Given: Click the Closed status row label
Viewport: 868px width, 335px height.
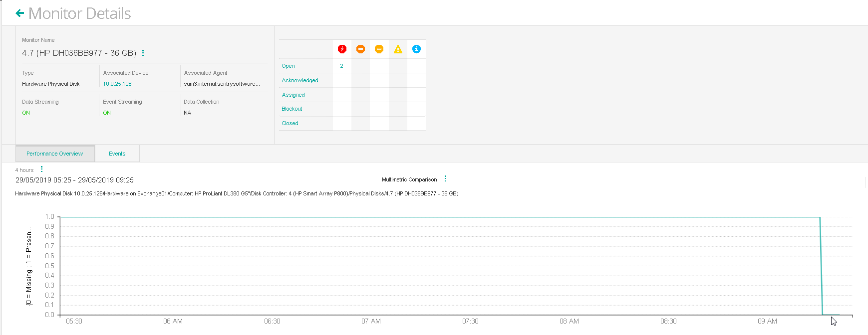Looking at the screenshot, I should tap(289, 123).
